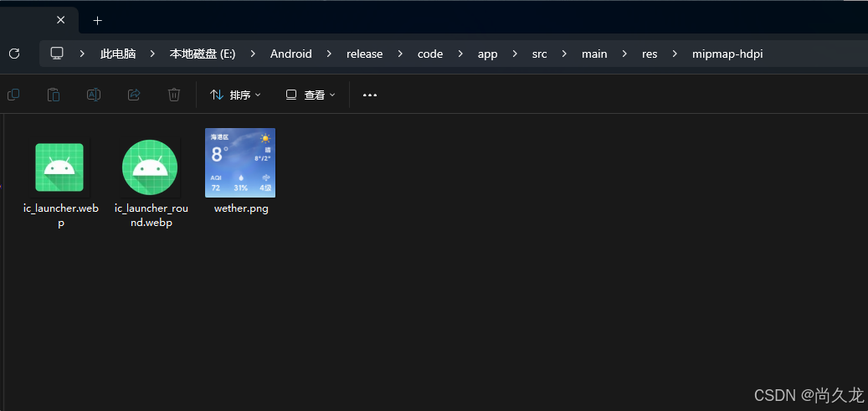The image size is (868, 411).
Task: Expand the chevron after 此电脑
Action: point(153,54)
